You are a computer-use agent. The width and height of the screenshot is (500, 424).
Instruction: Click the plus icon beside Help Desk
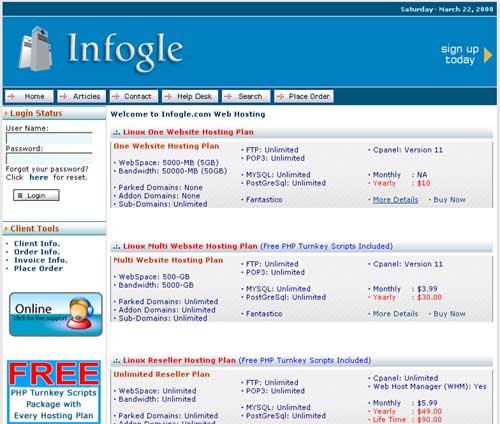[168, 96]
